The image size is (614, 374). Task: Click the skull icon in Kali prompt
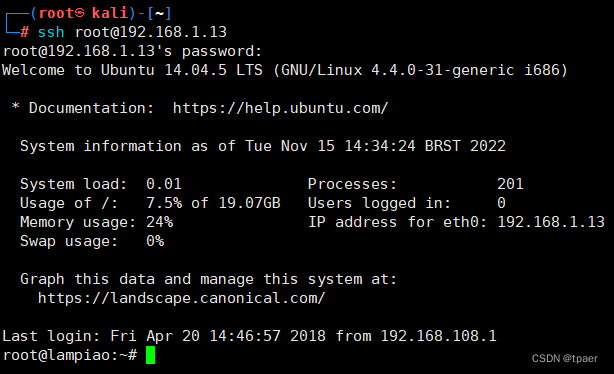click(x=79, y=13)
